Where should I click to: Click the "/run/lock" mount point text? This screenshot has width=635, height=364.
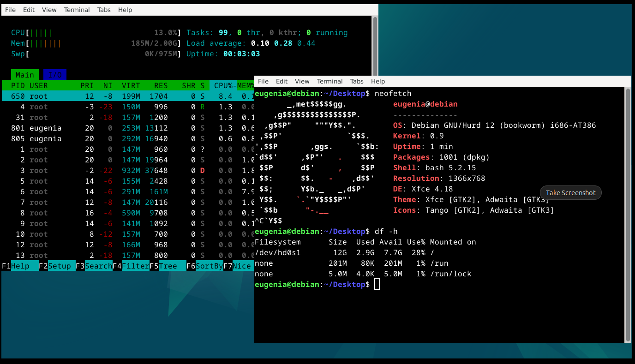point(451,274)
